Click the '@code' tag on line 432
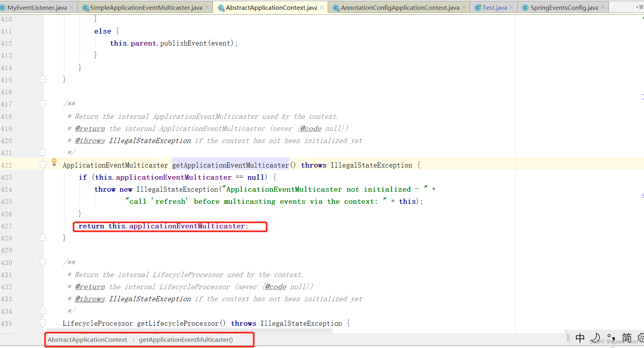 276,287
